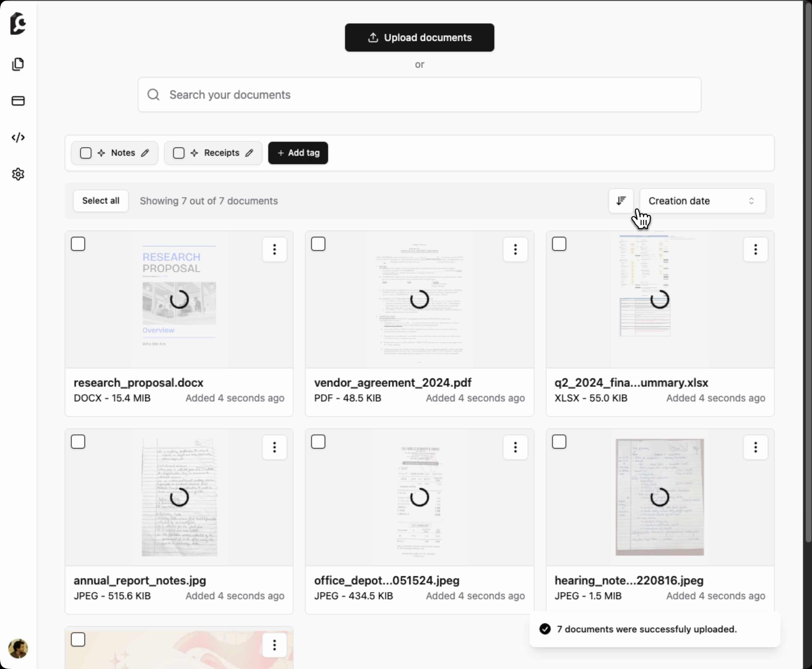The height and width of the screenshot is (669, 812).
Task: Click the Upload documents button
Action: (x=419, y=37)
